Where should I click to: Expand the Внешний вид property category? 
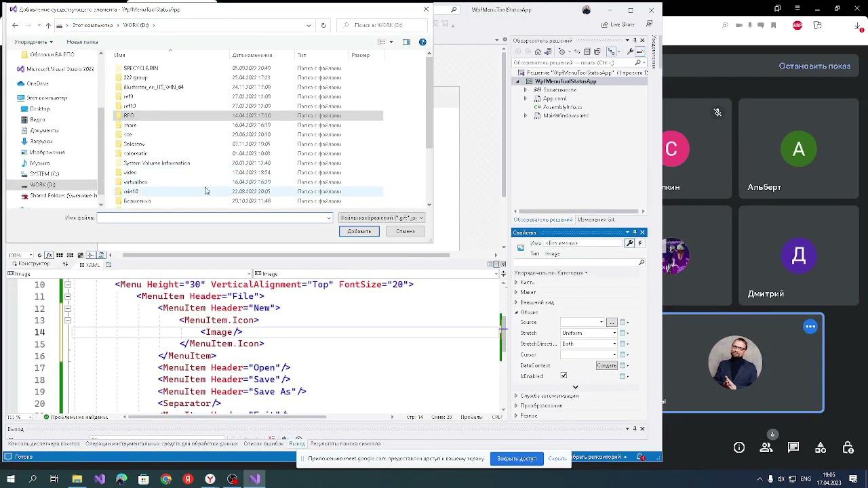(516, 302)
